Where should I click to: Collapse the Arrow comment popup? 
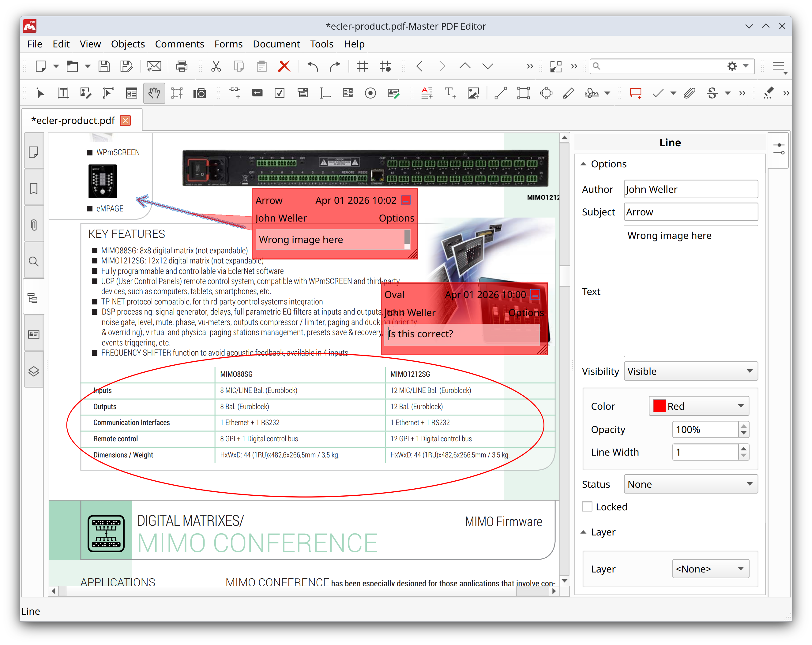[406, 200]
